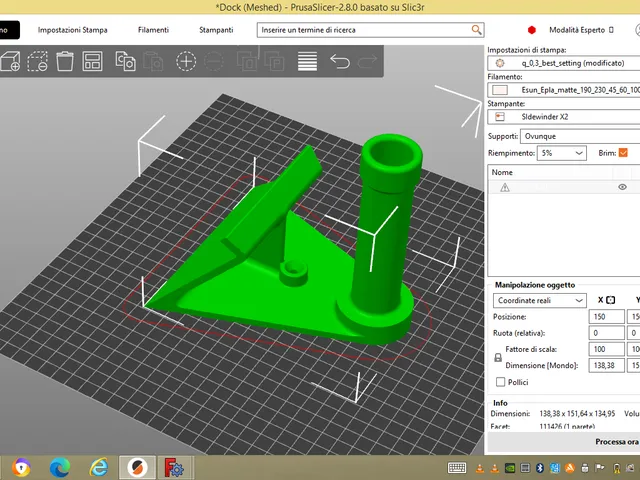Screen dimensions: 640x480
Task: Click the Processa ora button
Action: 564,442
